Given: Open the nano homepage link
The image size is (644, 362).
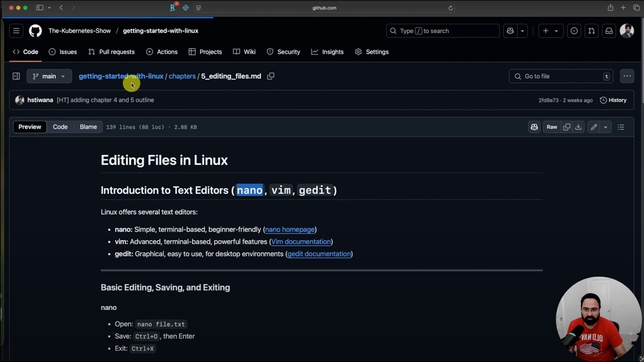Looking at the screenshot, I should [290, 230].
